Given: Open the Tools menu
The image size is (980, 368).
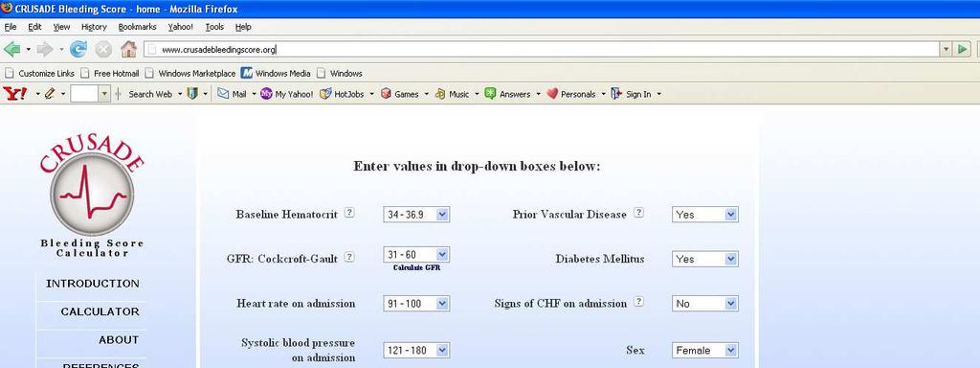Looking at the screenshot, I should click(214, 27).
